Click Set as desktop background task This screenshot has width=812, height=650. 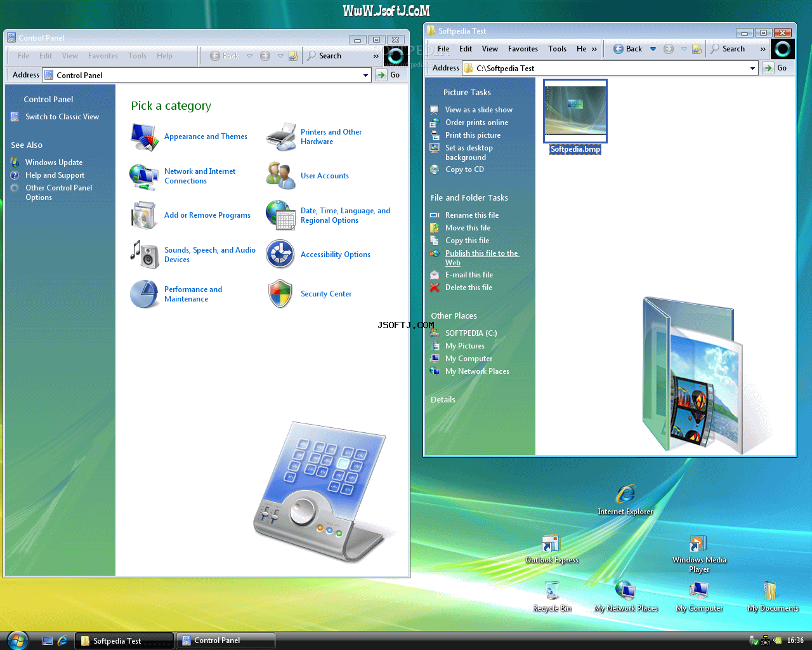[x=469, y=152]
